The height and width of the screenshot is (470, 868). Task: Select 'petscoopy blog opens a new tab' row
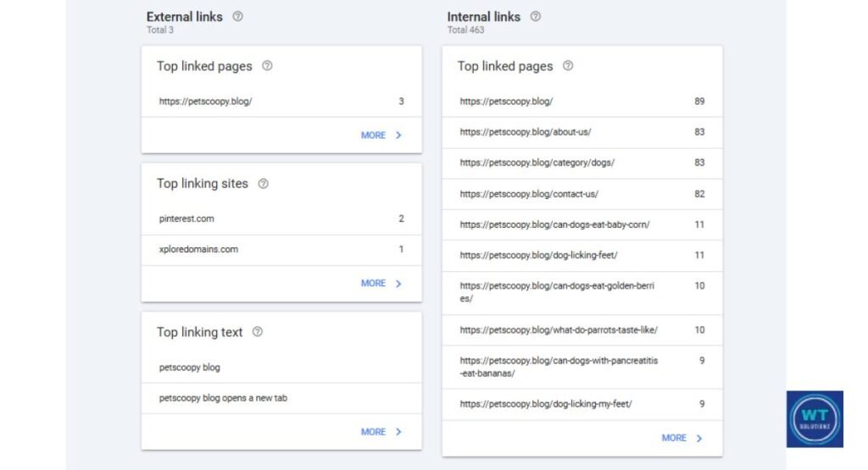tap(281, 398)
